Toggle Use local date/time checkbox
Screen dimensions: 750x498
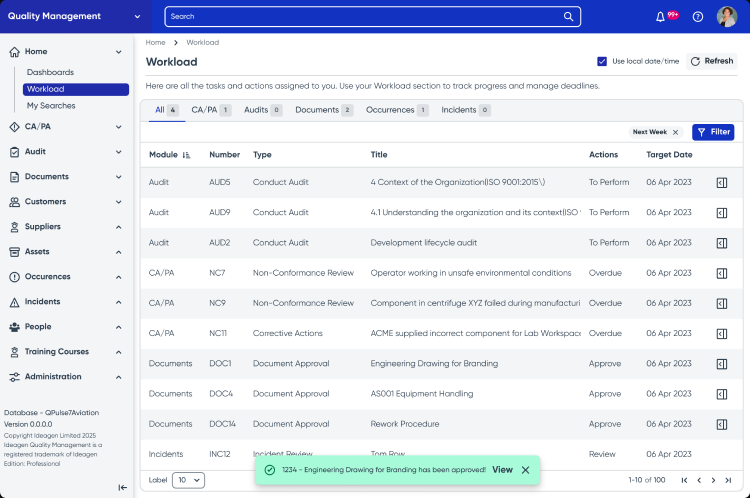point(602,61)
